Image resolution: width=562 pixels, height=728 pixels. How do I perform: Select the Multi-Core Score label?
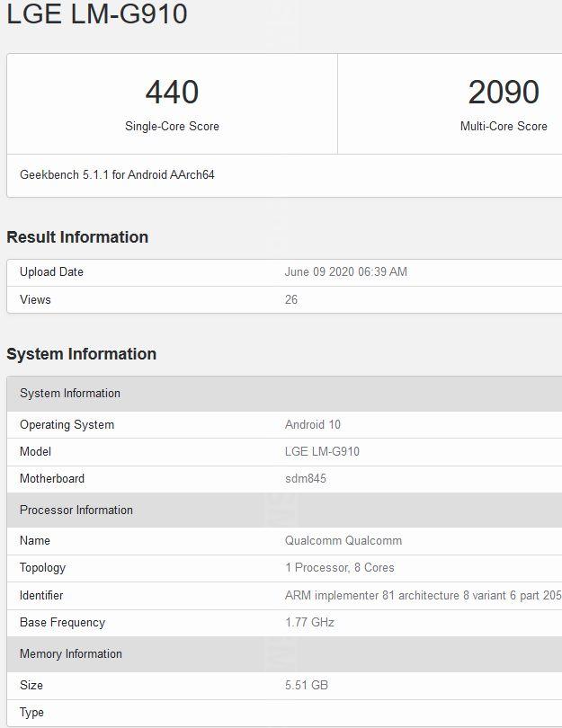pos(504,127)
